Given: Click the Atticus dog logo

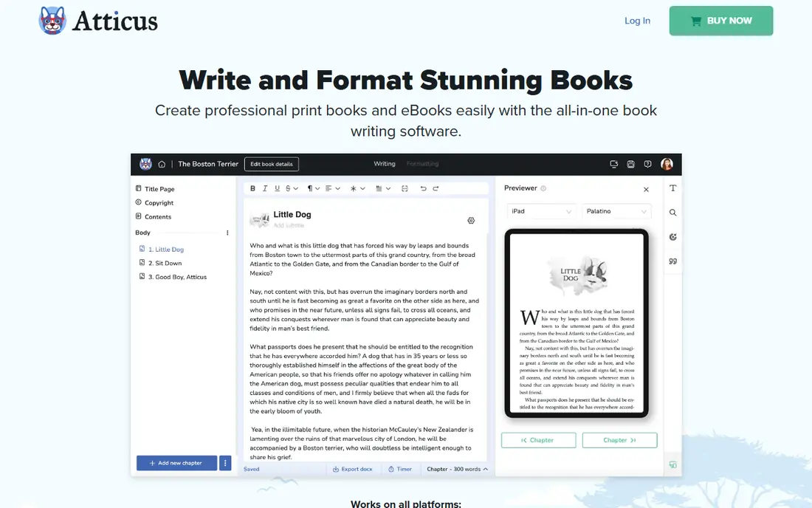Looking at the screenshot, I should click(x=52, y=21).
